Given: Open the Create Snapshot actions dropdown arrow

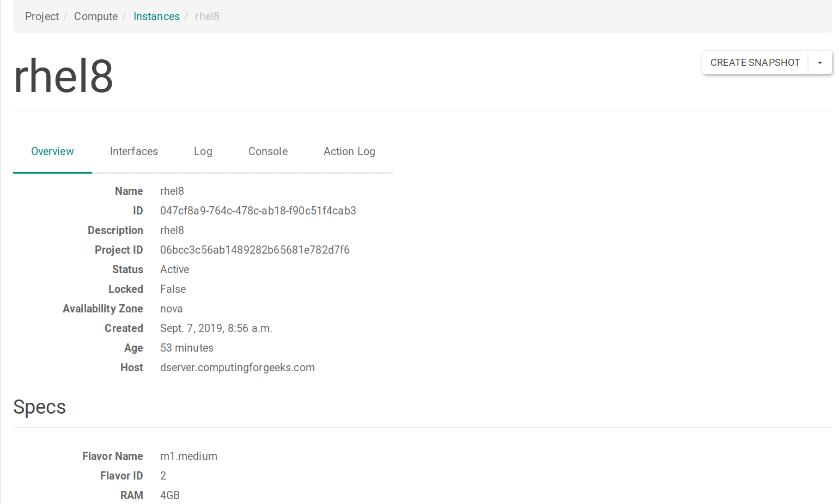Looking at the screenshot, I should (x=819, y=62).
